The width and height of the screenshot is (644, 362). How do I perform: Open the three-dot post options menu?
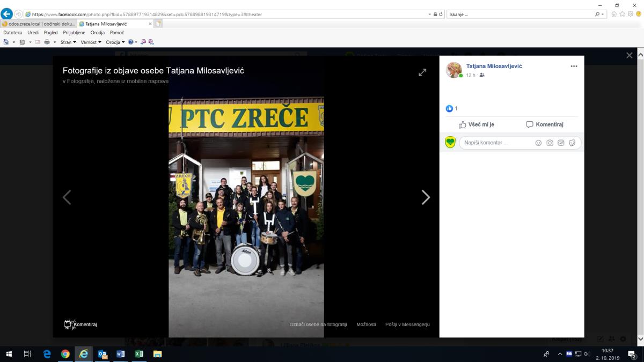pos(574,67)
